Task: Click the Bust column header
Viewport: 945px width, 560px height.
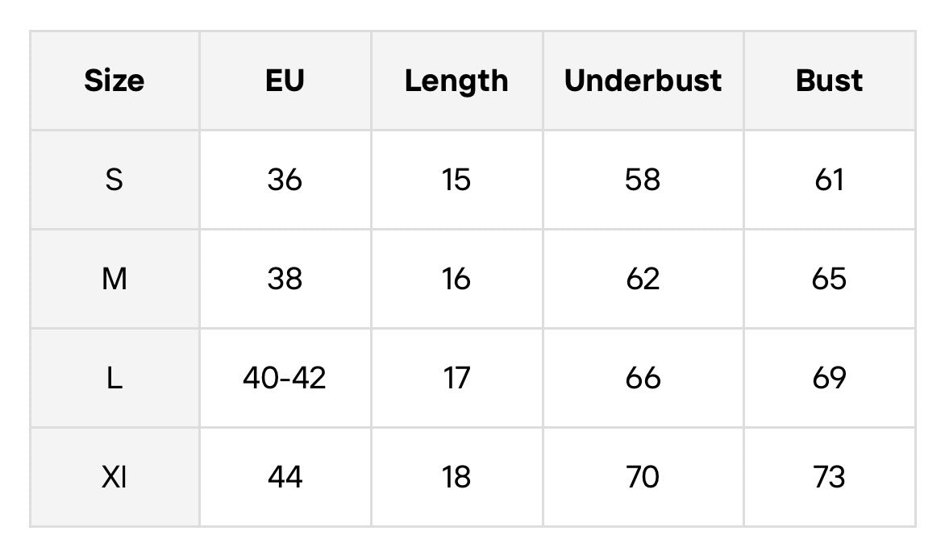Action: (x=829, y=81)
